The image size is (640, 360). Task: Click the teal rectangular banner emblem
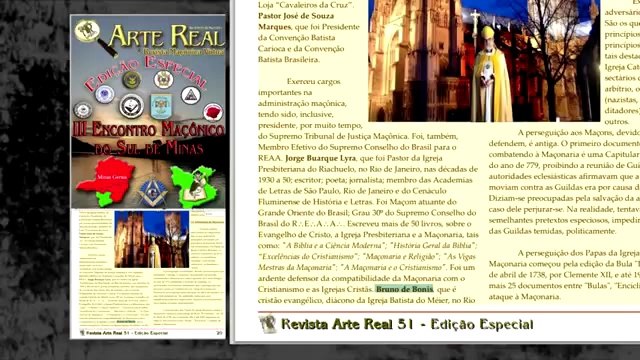[x=161, y=107]
